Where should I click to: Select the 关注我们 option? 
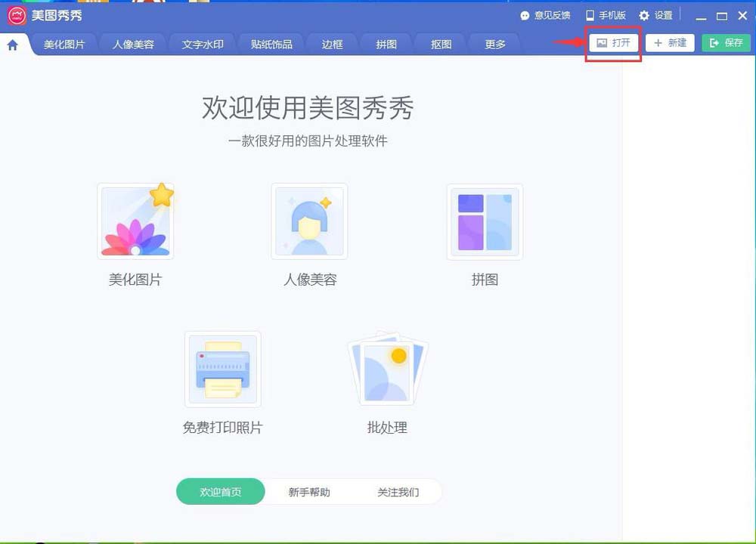[x=398, y=492]
